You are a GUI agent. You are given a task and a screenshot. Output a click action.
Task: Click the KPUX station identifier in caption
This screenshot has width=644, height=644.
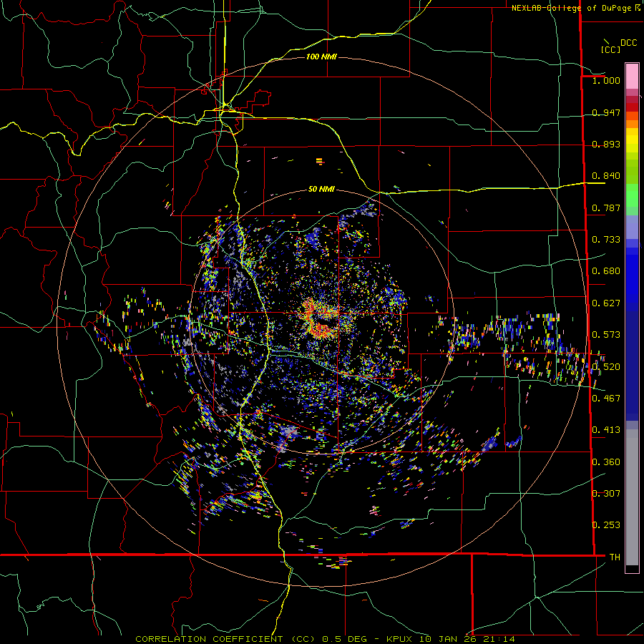401,639
